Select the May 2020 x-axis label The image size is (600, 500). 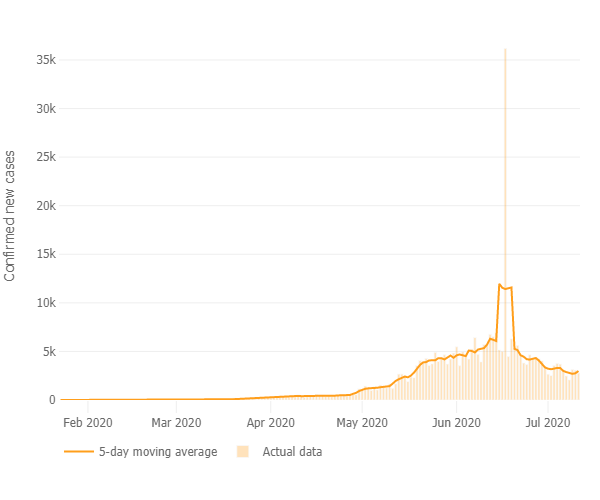[361, 423]
